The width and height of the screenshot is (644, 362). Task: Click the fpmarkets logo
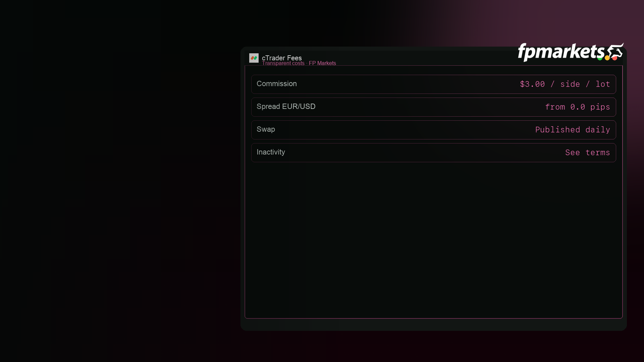[x=571, y=52]
